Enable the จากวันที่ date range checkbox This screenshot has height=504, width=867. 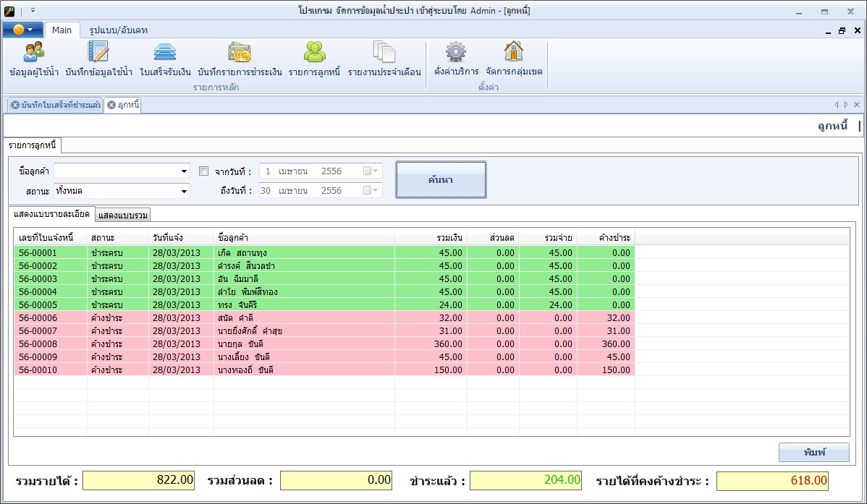click(203, 171)
